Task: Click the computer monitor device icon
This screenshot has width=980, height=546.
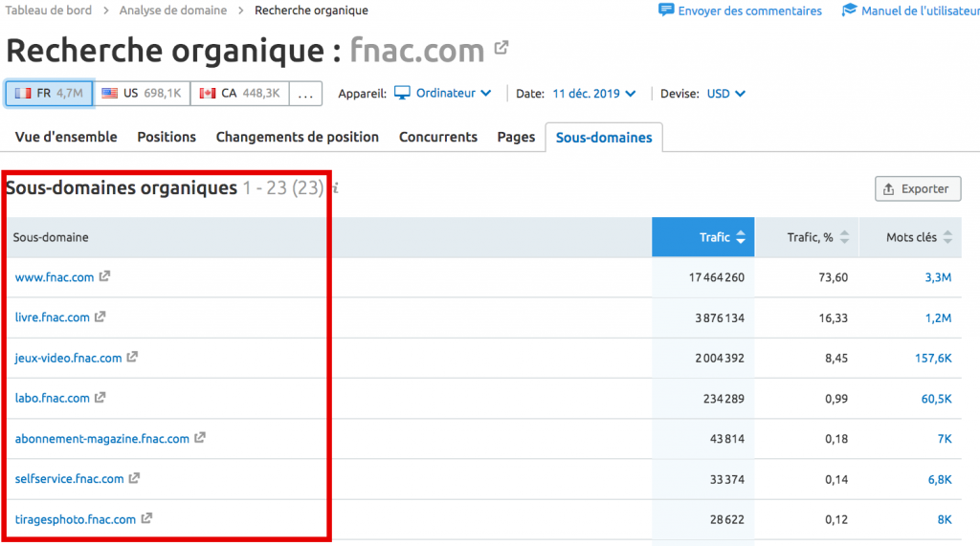Action: 403,93
